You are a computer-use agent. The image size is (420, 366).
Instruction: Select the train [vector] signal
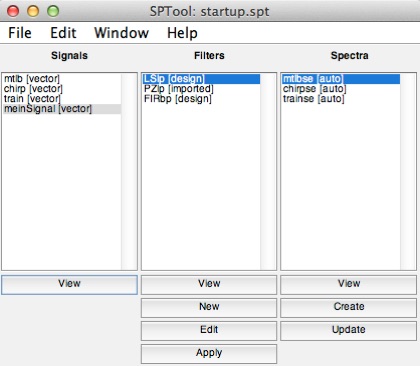point(62,99)
